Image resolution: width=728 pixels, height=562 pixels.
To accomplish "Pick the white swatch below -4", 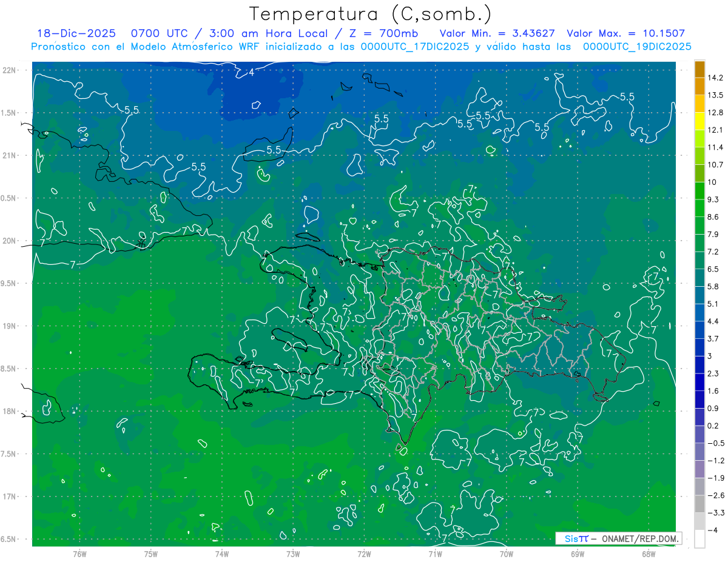I will click(699, 539).
